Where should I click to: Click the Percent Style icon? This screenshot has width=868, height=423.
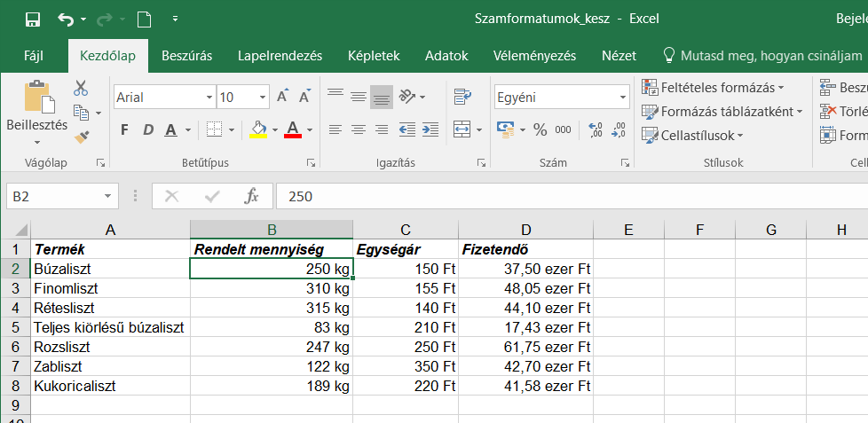541,129
